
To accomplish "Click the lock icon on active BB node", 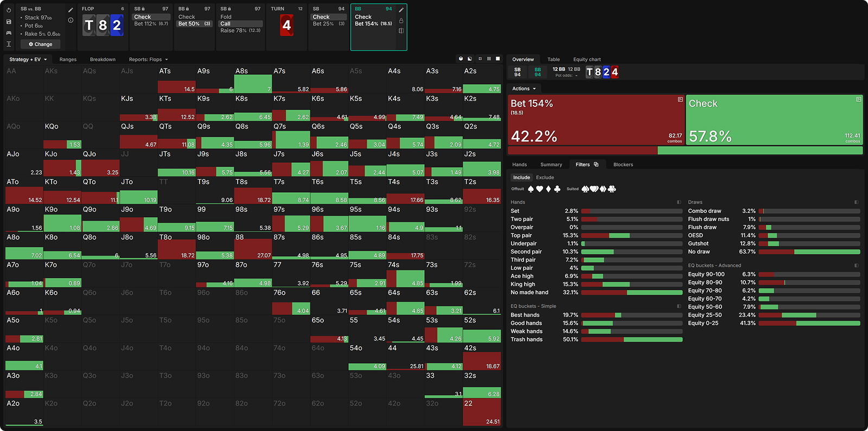I will coord(401,21).
